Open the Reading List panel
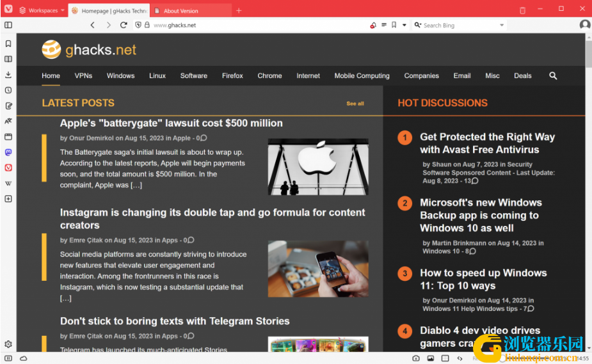This screenshot has height=364, width=592. pyautogui.click(x=8, y=59)
